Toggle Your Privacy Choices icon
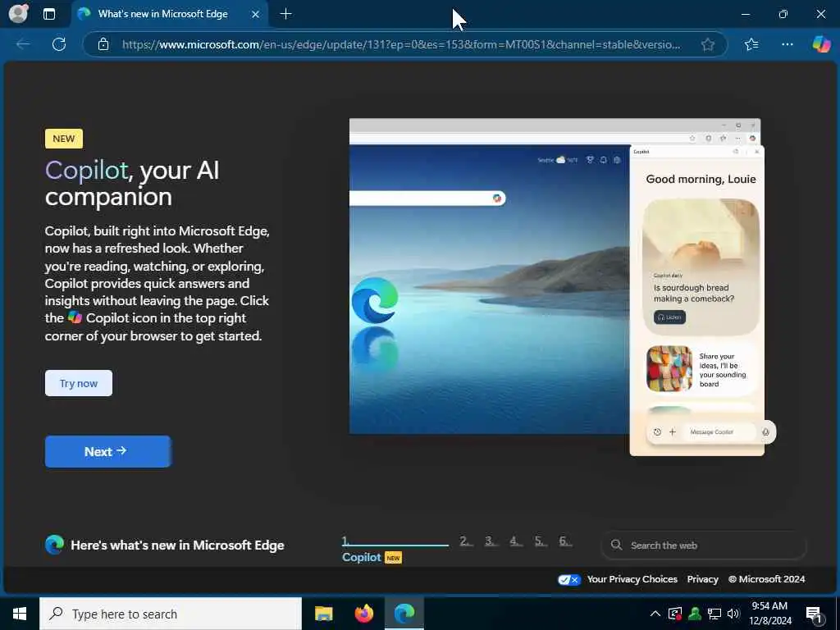Screen dimensions: 840x630 tap(569, 580)
